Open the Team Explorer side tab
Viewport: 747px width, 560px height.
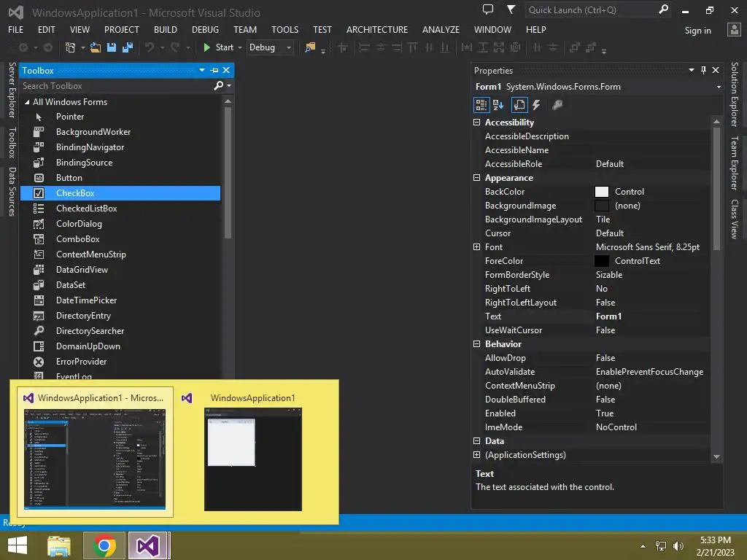click(x=735, y=163)
